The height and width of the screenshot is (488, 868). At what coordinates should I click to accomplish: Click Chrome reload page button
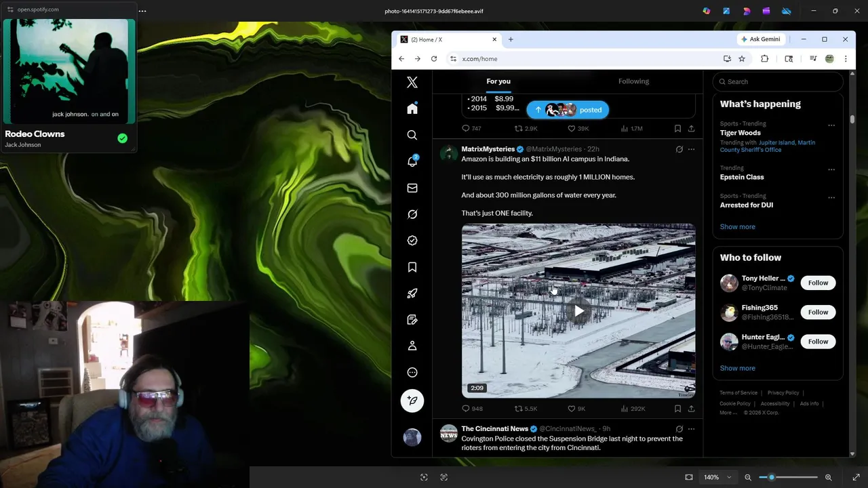click(434, 59)
